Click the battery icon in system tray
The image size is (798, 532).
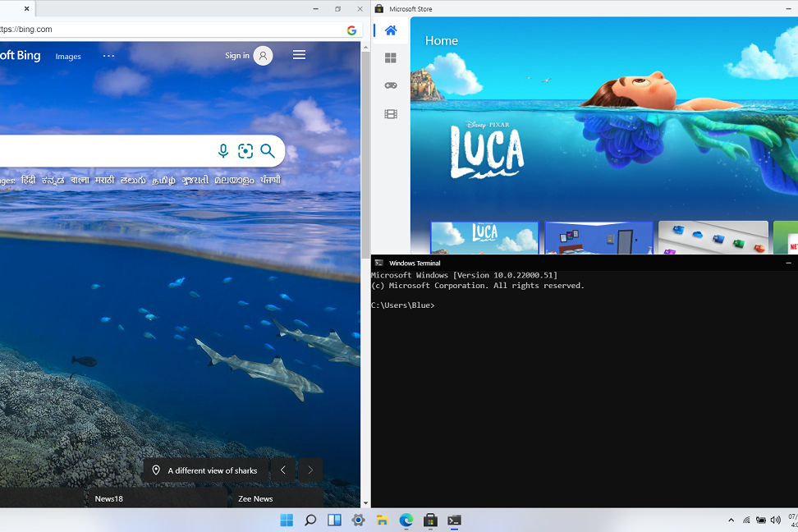click(x=761, y=520)
